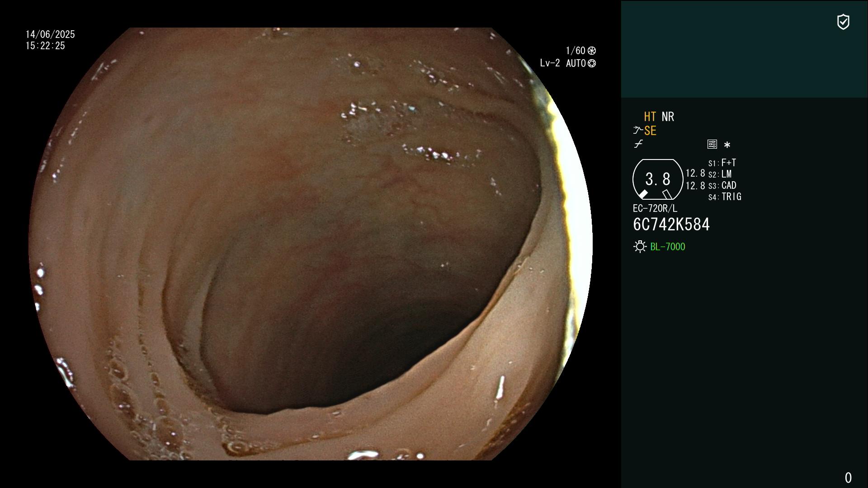Click the Lv-2 brightness level text

coord(550,63)
